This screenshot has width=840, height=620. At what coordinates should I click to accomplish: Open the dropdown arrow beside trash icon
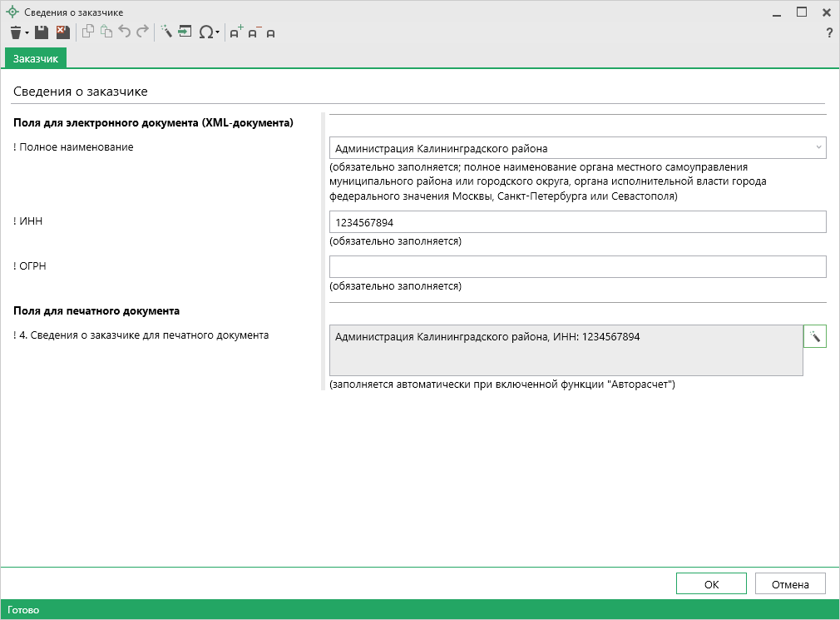pos(27,33)
